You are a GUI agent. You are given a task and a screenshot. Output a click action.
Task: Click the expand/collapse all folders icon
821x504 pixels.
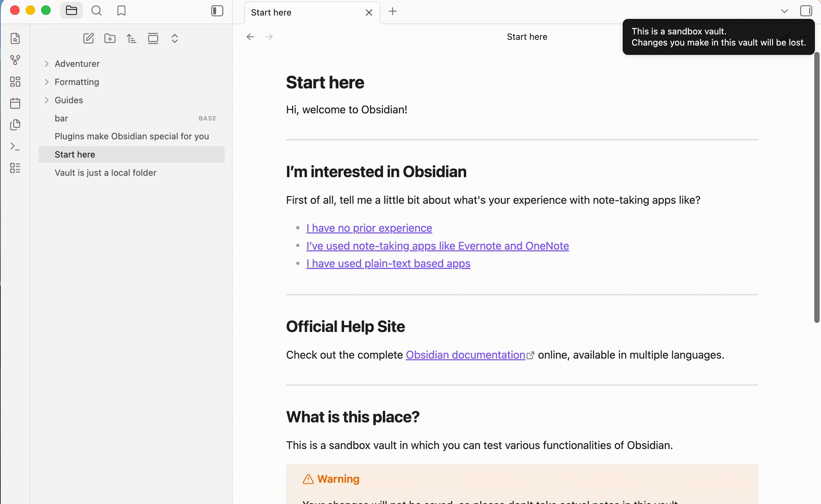coord(175,38)
